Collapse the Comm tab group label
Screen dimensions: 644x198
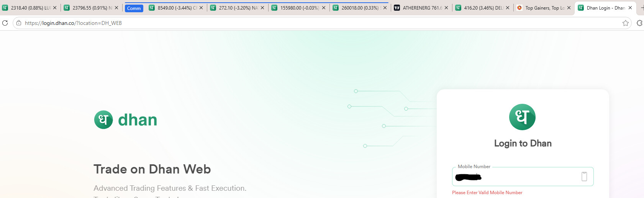pyautogui.click(x=134, y=8)
